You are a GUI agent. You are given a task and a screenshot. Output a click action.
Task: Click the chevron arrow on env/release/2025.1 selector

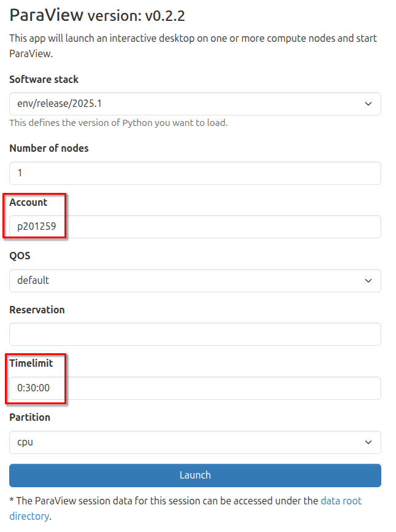pos(368,104)
